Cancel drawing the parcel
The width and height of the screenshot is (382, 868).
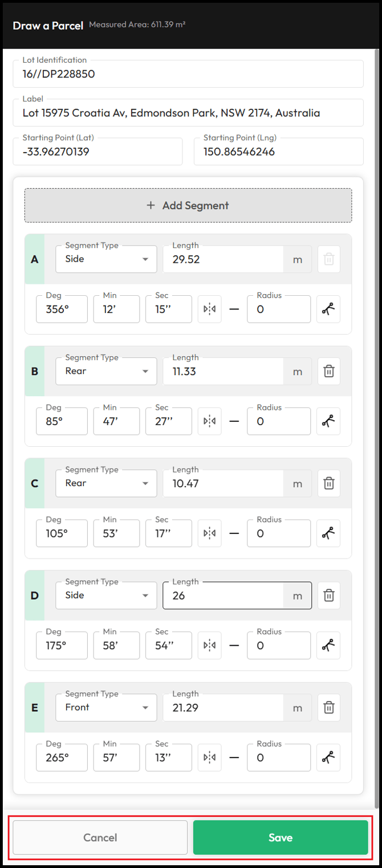pyautogui.click(x=100, y=837)
